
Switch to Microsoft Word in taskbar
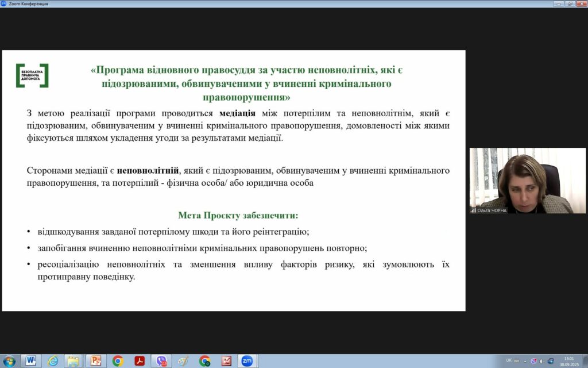coord(31,361)
